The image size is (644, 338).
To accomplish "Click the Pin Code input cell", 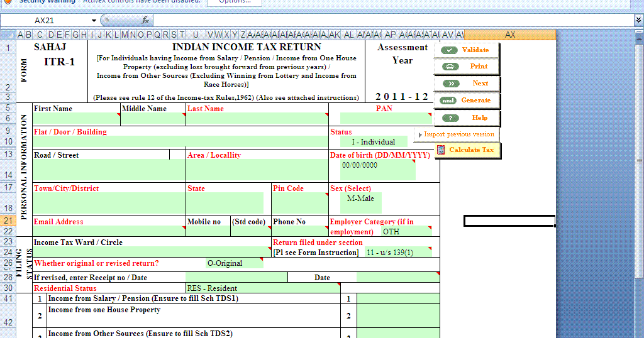I will (x=300, y=203).
